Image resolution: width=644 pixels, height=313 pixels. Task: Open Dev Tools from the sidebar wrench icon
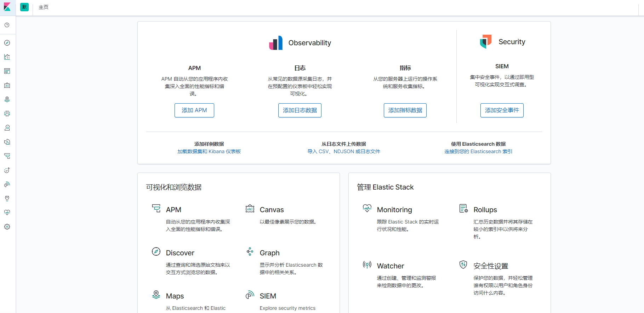click(7, 198)
